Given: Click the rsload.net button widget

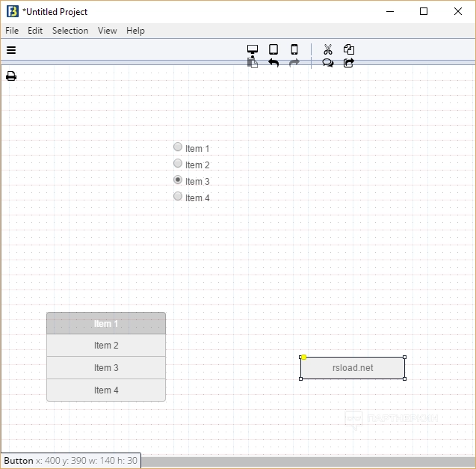Looking at the screenshot, I should point(353,368).
